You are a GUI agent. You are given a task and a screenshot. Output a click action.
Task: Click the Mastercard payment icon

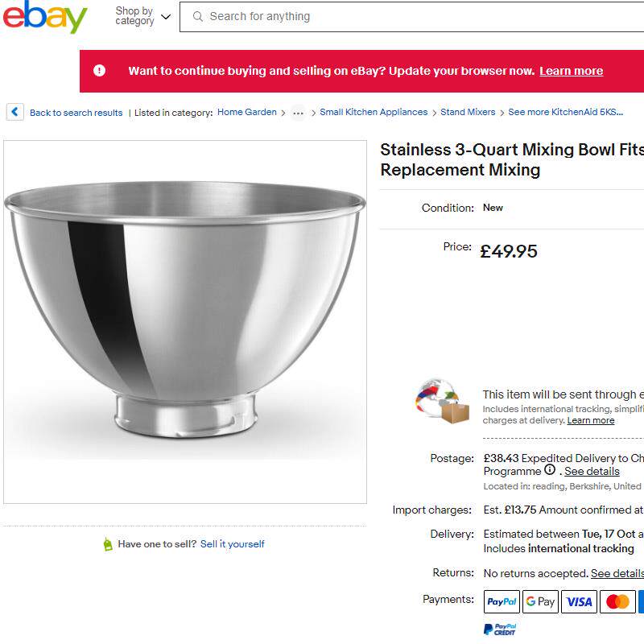pyautogui.click(x=617, y=601)
